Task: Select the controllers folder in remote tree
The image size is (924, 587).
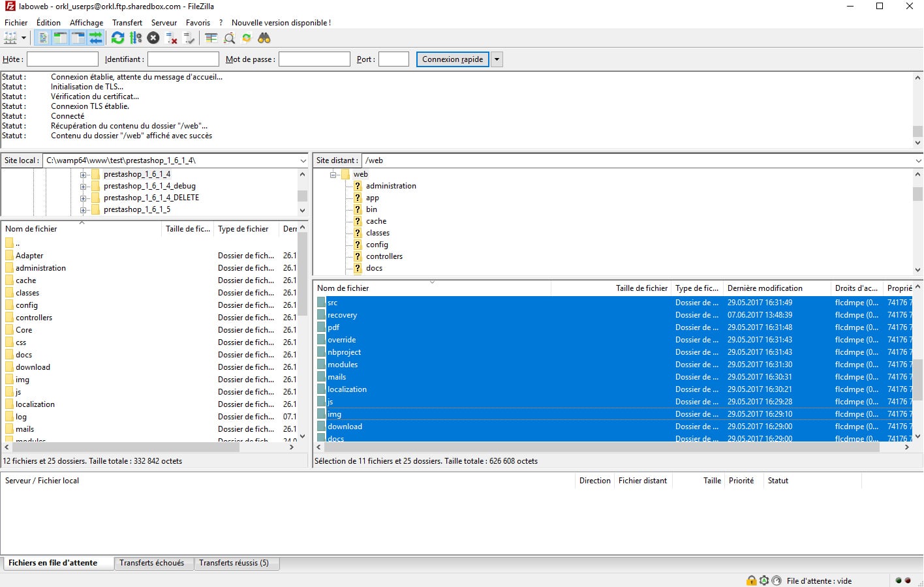Action: pyautogui.click(x=384, y=256)
